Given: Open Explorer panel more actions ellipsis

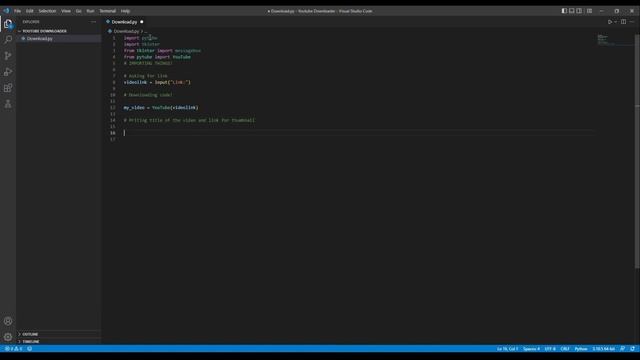Looking at the screenshot, I should click(93, 22).
